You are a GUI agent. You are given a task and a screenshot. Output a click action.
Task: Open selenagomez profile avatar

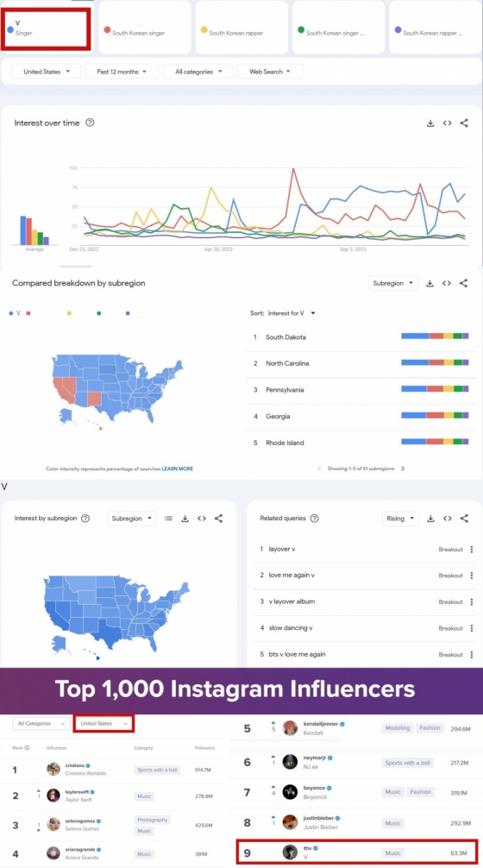pos(53,824)
